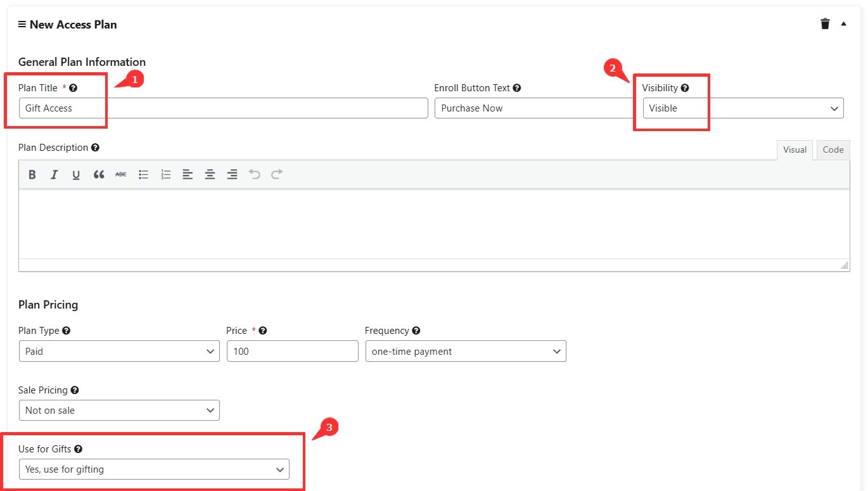Collapse the New Access Plan panel

coord(843,23)
